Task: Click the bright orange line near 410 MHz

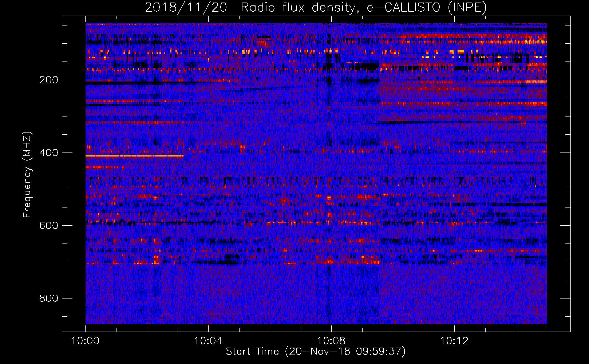Action: point(134,156)
